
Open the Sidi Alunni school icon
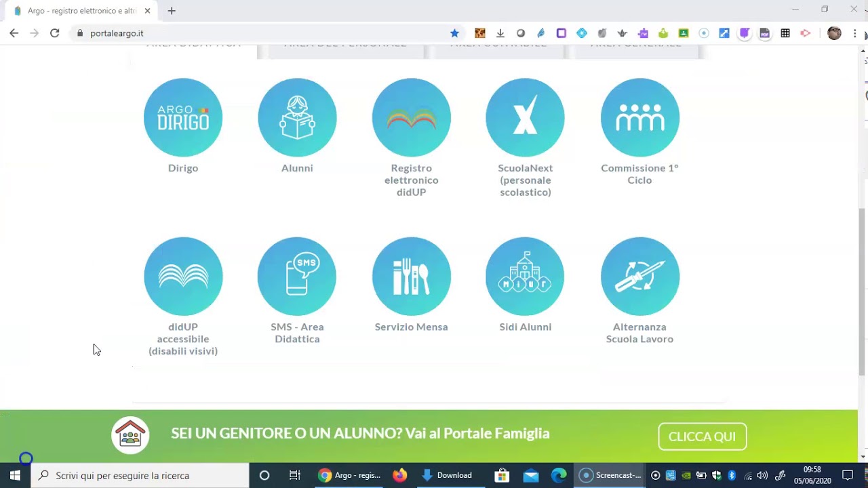pyautogui.click(x=526, y=277)
